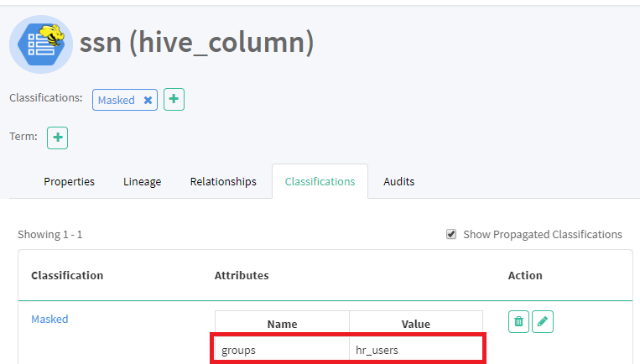Add a new classification with plus button
The height and width of the screenshot is (364, 640).
coord(174,99)
